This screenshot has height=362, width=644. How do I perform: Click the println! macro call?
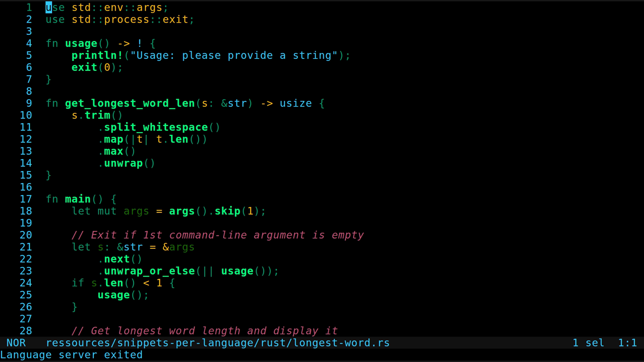coord(97,55)
